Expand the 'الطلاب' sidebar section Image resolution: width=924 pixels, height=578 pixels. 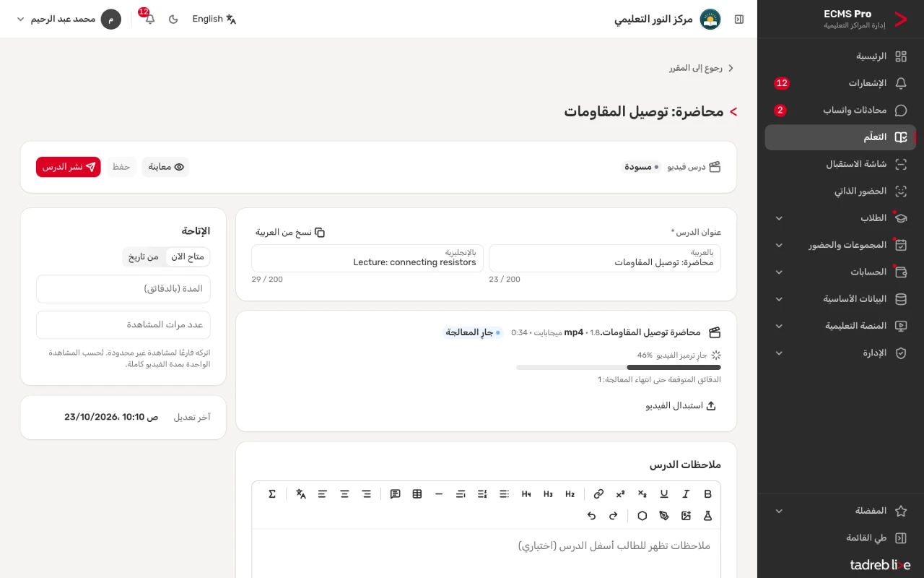coord(840,218)
